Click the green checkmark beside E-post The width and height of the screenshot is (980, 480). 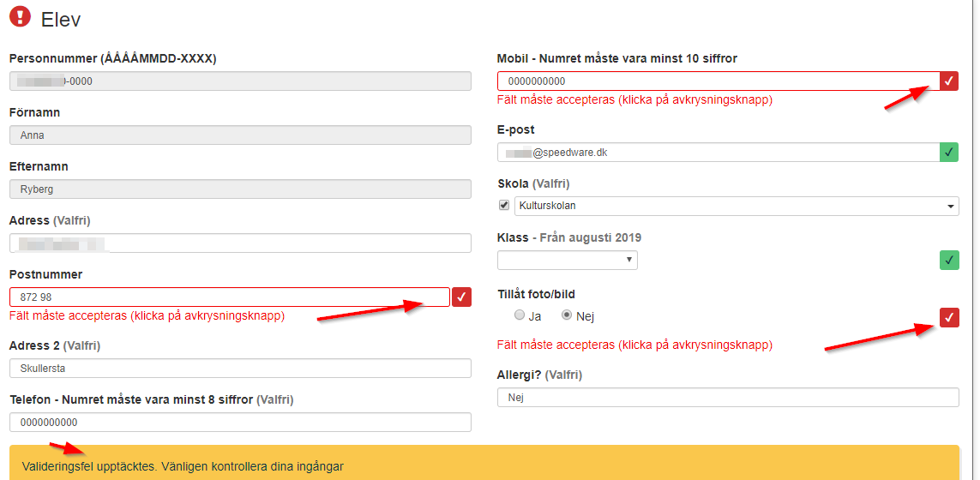949,152
